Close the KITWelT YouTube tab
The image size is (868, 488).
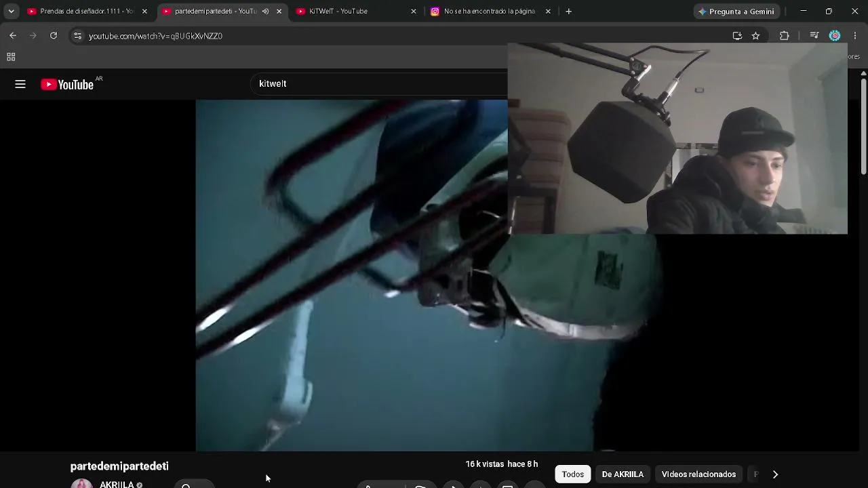(414, 12)
